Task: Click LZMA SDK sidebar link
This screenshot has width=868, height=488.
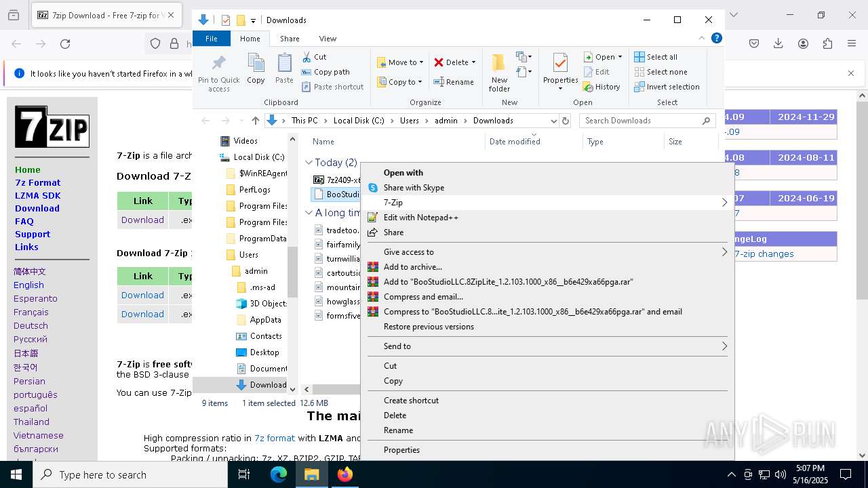Action: pyautogui.click(x=38, y=195)
